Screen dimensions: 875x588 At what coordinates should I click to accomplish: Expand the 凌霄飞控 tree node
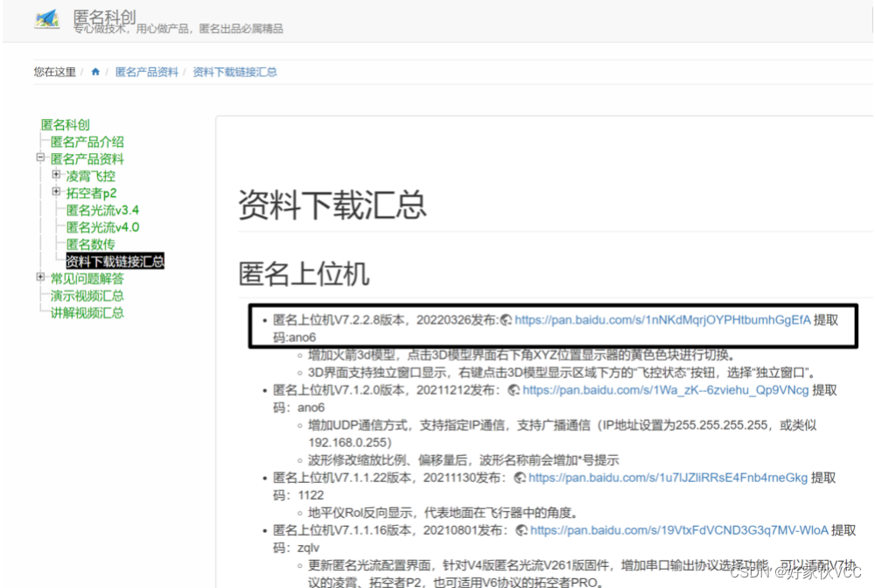coord(54,176)
